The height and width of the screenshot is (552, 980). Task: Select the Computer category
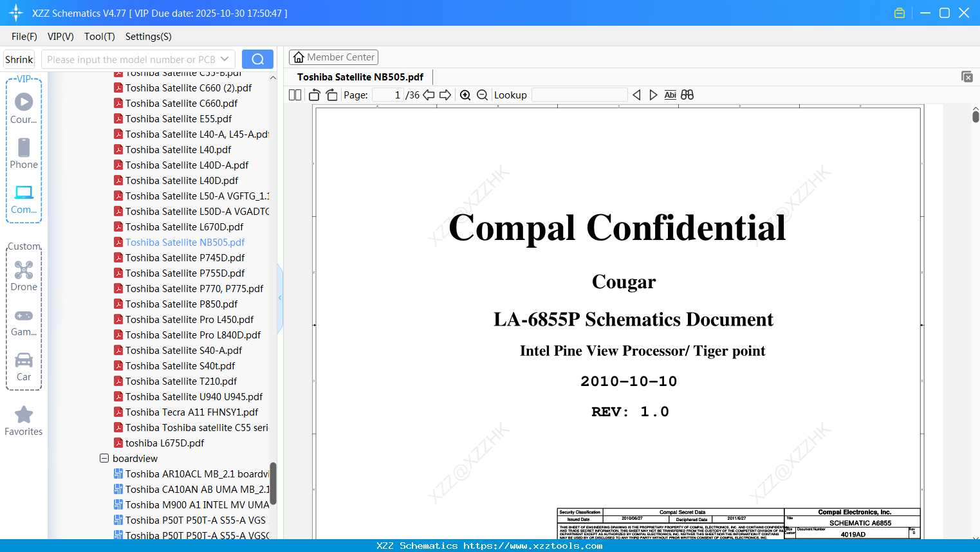(24, 199)
